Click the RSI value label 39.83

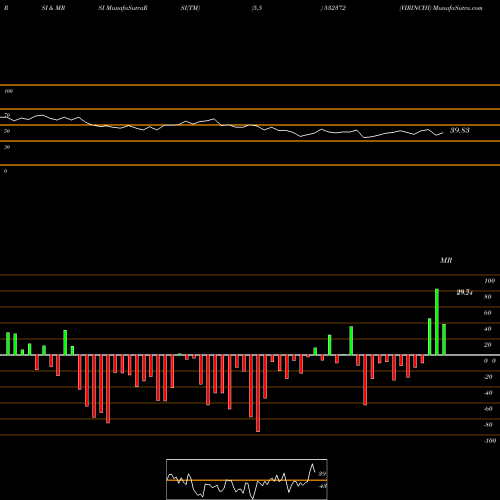click(x=460, y=130)
